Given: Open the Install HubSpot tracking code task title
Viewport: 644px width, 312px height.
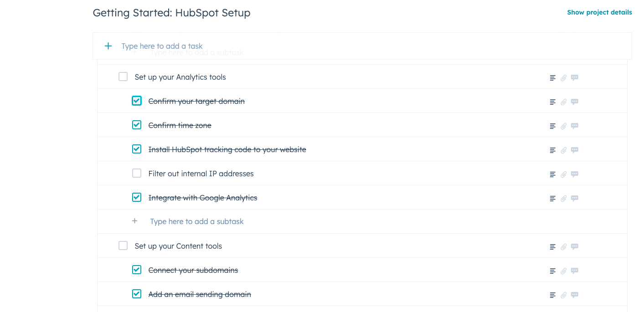Looking at the screenshot, I should pos(227,149).
